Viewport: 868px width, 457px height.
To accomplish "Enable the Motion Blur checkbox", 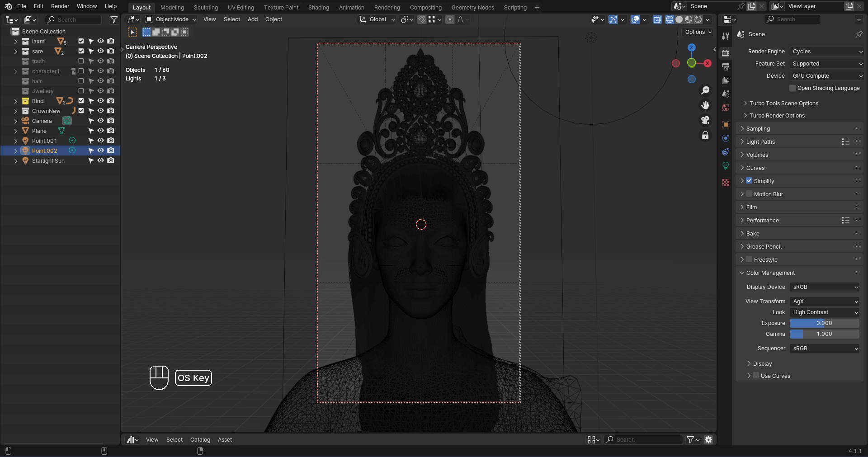I will 749,194.
